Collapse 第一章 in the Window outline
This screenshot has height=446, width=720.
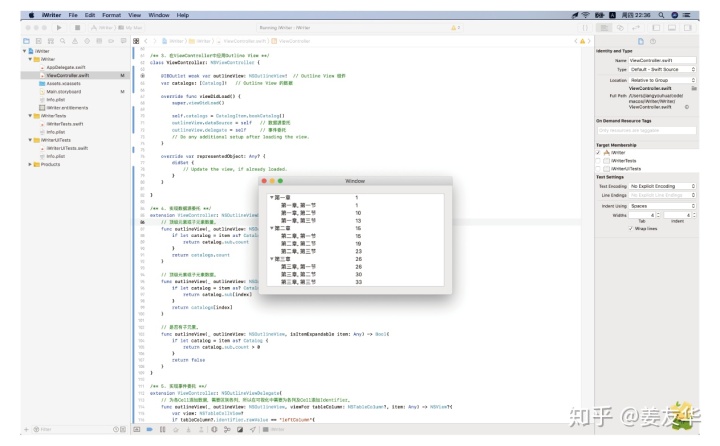click(x=271, y=198)
